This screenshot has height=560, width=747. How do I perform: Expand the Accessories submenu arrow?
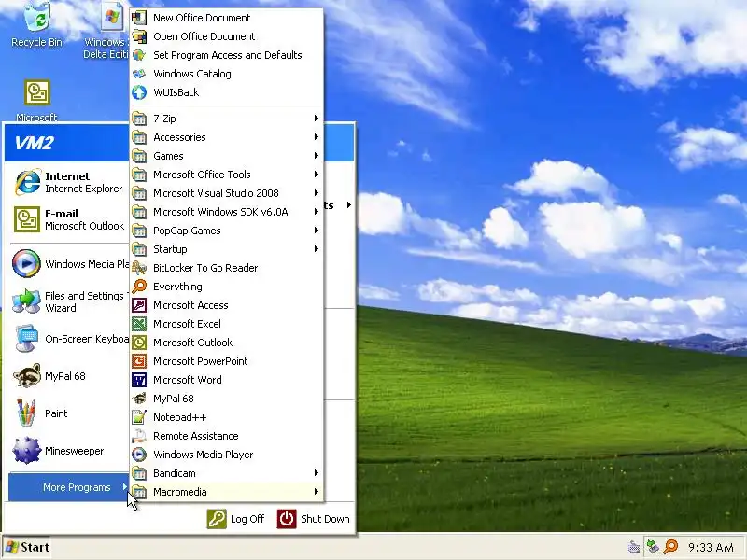click(x=316, y=136)
